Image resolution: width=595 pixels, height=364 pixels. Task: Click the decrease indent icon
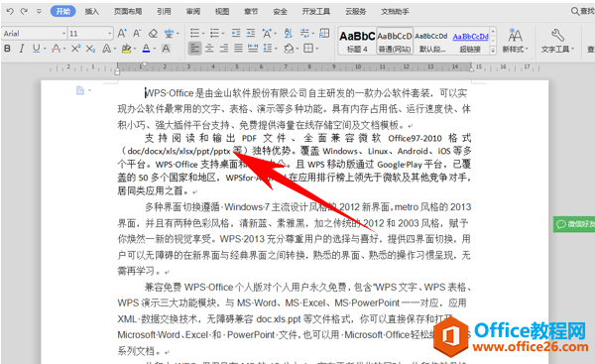pos(236,34)
